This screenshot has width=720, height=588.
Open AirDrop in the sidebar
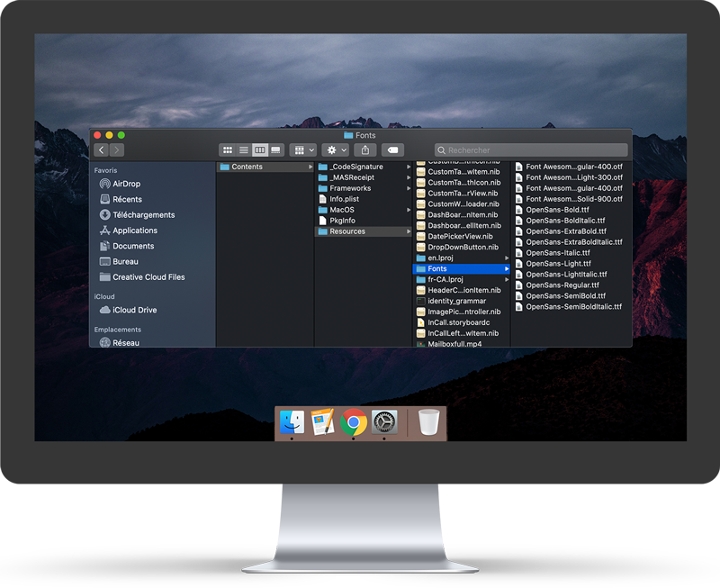121,184
